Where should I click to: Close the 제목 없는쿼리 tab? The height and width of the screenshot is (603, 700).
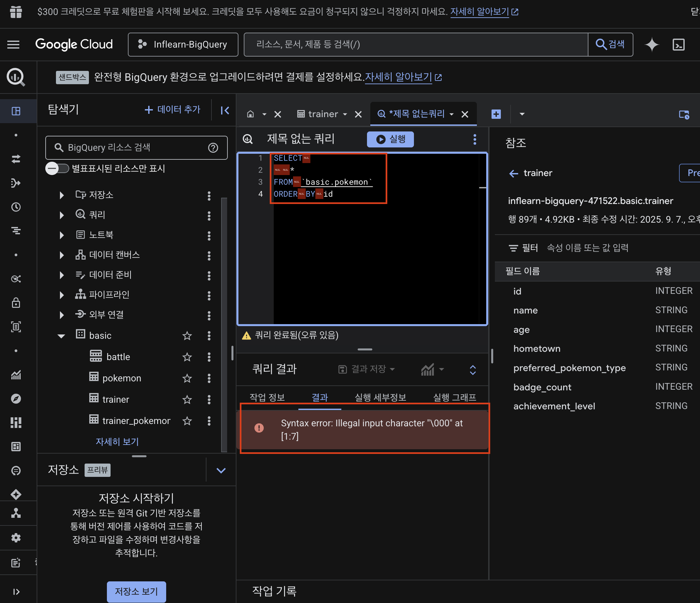coord(465,114)
